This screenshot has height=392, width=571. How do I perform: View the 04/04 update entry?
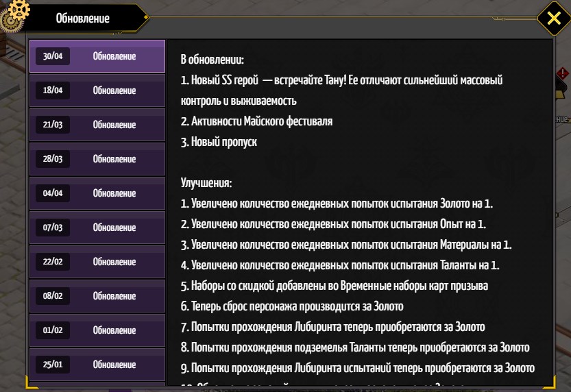(97, 193)
